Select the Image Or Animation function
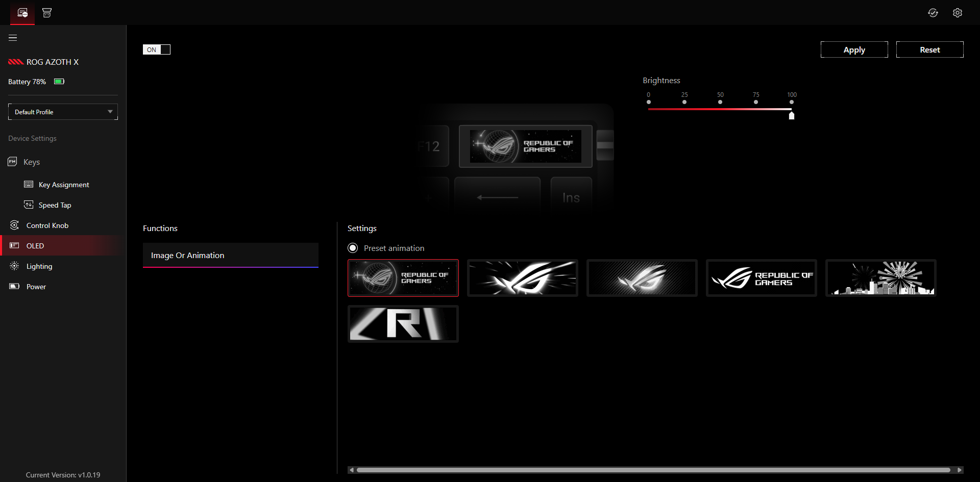This screenshot has width=980, height=482. pos(231,255)
